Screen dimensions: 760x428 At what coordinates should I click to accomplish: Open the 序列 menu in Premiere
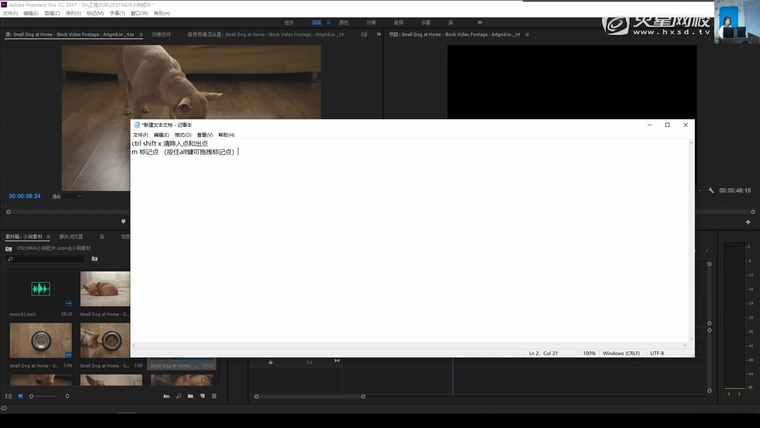click(x=73, y=13)
